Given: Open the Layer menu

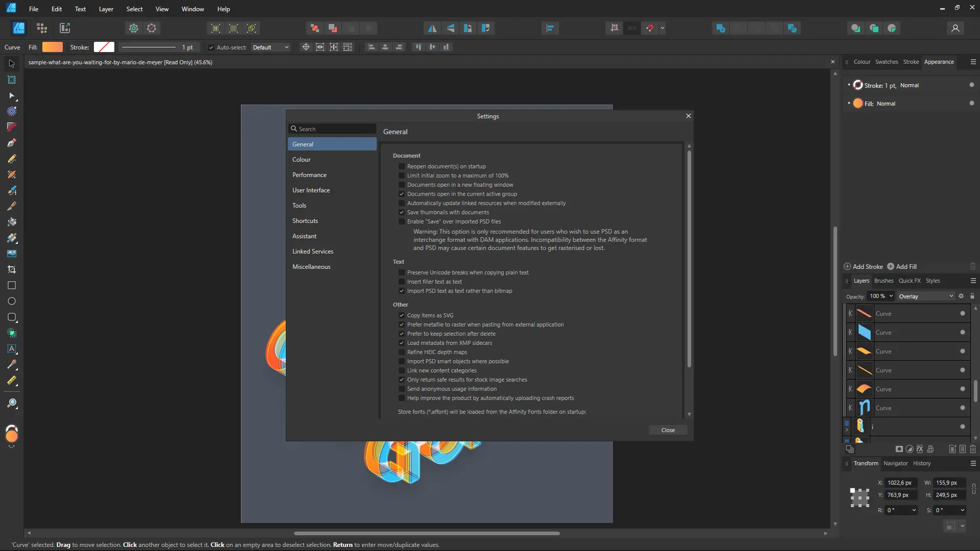Looking at the screenshot, I should click(106, 9).
